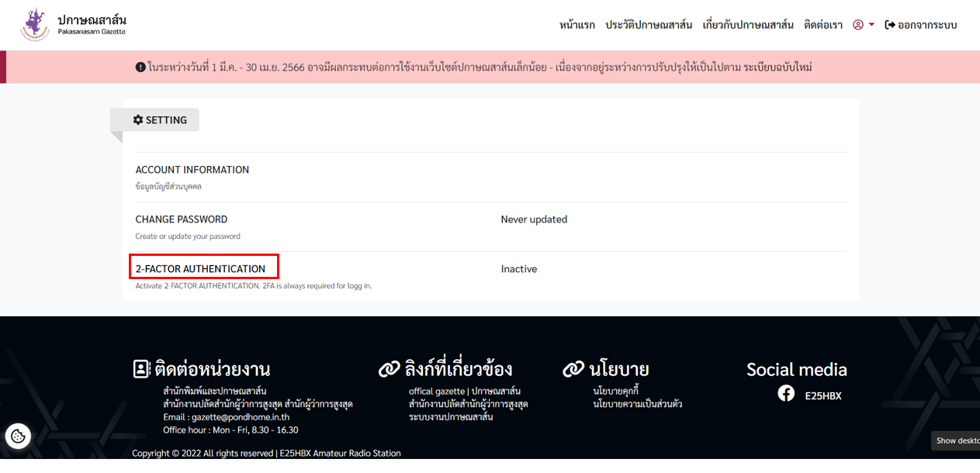Open the CHANGE PASSWORD setting

(x=181, y=219)
